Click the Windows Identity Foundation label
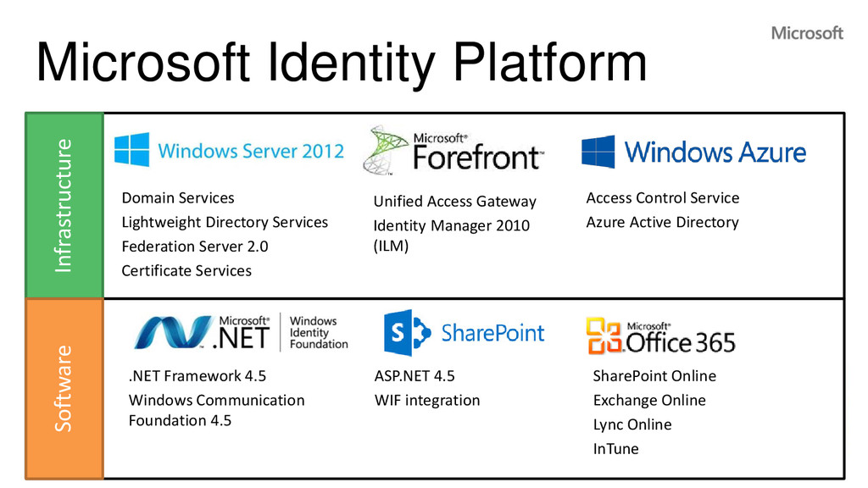868x488 pixels. (x=319, y=332)
